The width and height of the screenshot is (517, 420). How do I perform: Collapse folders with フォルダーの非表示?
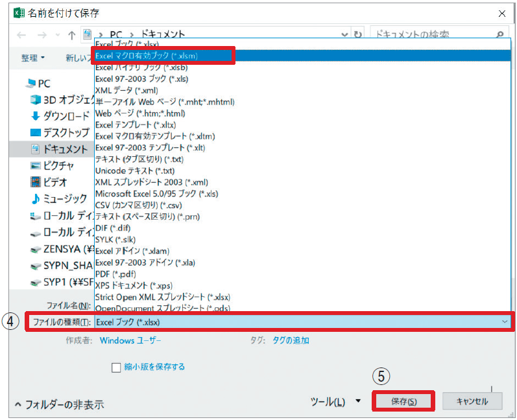tap(60, 404)
